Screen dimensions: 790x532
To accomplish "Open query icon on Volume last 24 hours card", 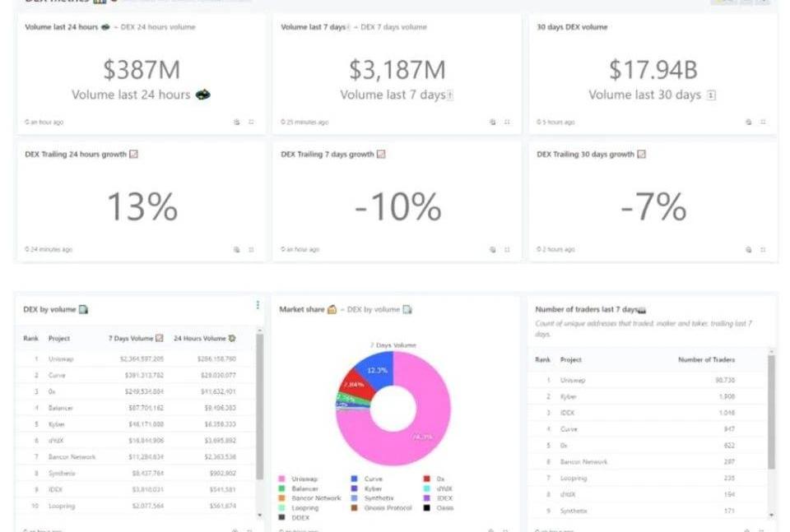I will (x=237, y=122).
